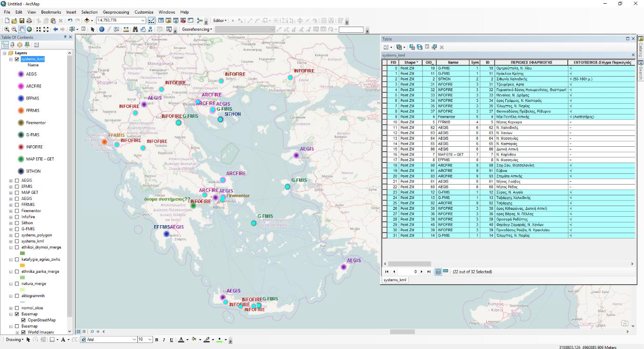Open the Customize menu

tap(144, 12)
